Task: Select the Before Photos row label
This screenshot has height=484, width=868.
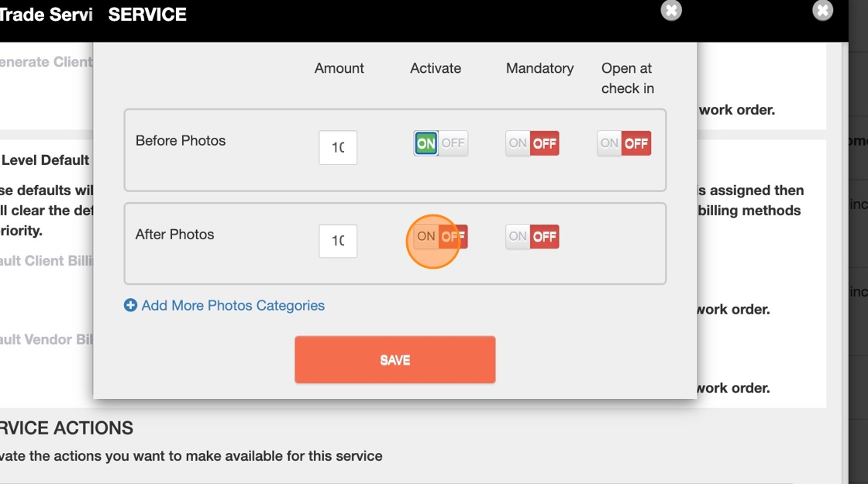Action: 181,141
